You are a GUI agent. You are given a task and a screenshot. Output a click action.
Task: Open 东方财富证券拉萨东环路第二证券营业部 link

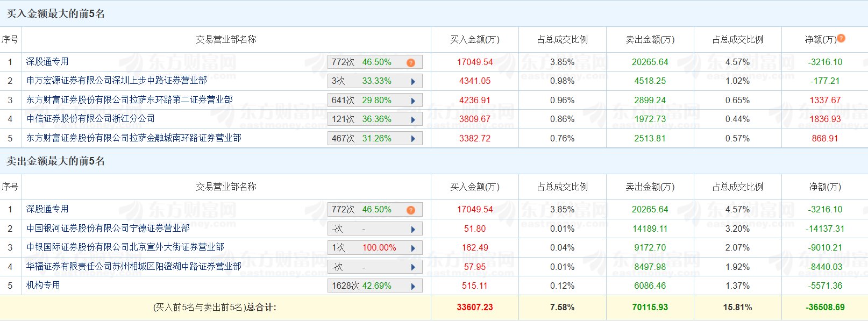click(x=130, y=100)
